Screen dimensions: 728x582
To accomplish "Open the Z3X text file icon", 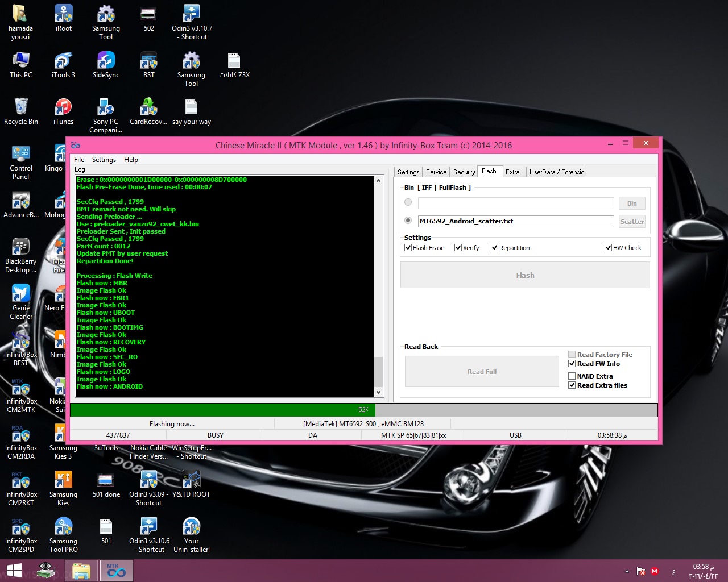I will [x=234, y=65].
